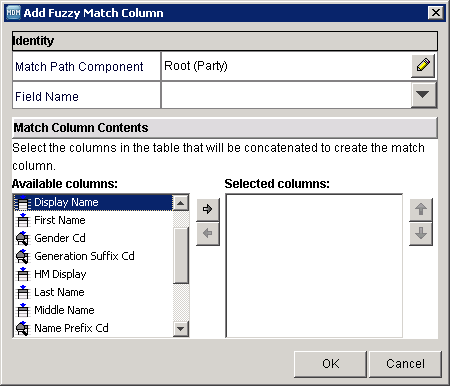The width and height of the screenshot is (450, 386).
Task: Pick Generation Suffix Cd from the list
Action: 84,256
